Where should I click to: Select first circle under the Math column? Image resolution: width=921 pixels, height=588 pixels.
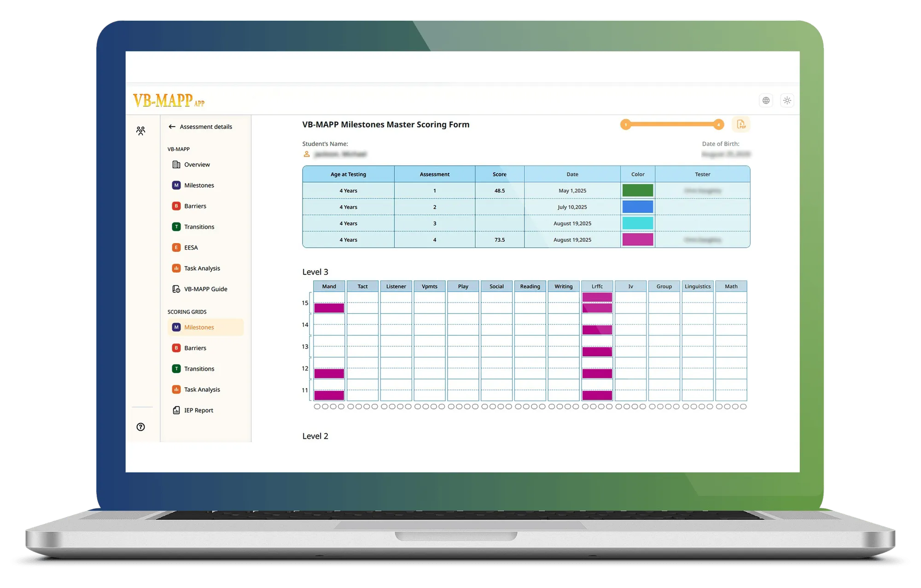tap(719, 407)
